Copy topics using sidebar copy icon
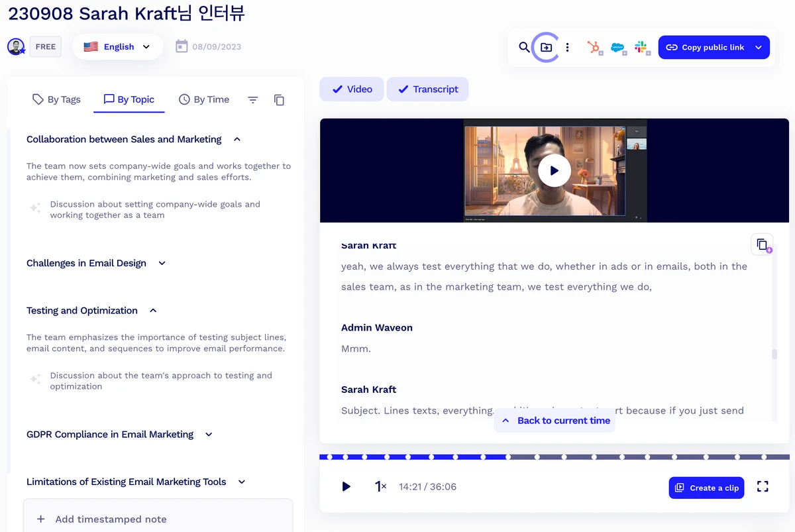This screenshot has width=795, height=532. [279, 99]
